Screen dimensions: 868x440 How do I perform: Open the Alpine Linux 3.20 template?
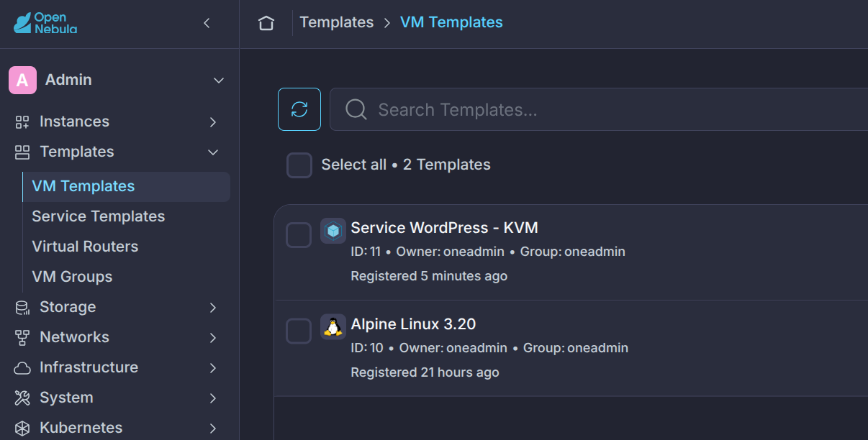(x=413, y=324)
